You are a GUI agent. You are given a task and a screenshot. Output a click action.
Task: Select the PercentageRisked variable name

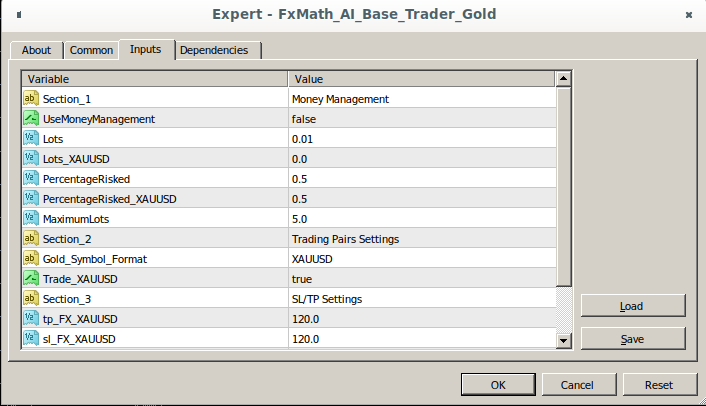point(86,179)
